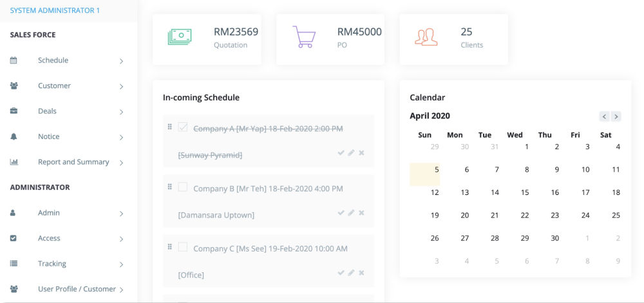Viewport: 644px width, 303px height.
Task: Click the Clients people icon
Action: (x=426, y=37)
